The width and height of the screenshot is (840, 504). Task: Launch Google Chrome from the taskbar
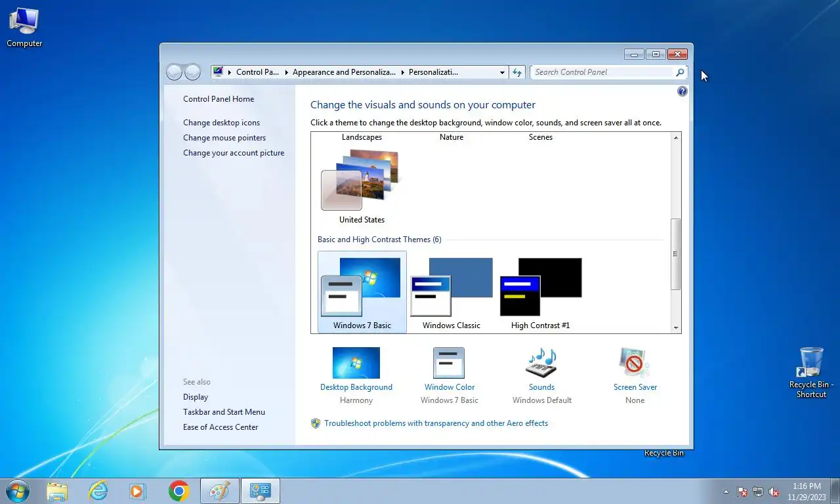click(178, 491)
